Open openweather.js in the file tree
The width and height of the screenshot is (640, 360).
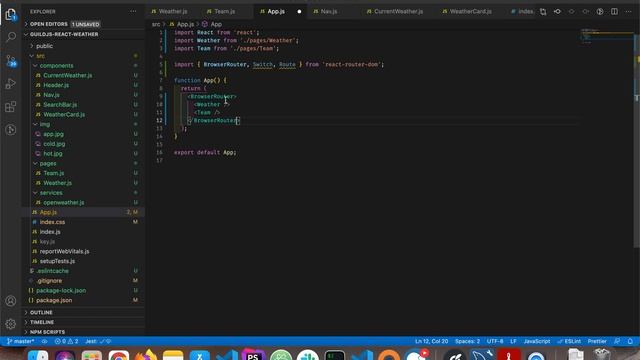83,202
